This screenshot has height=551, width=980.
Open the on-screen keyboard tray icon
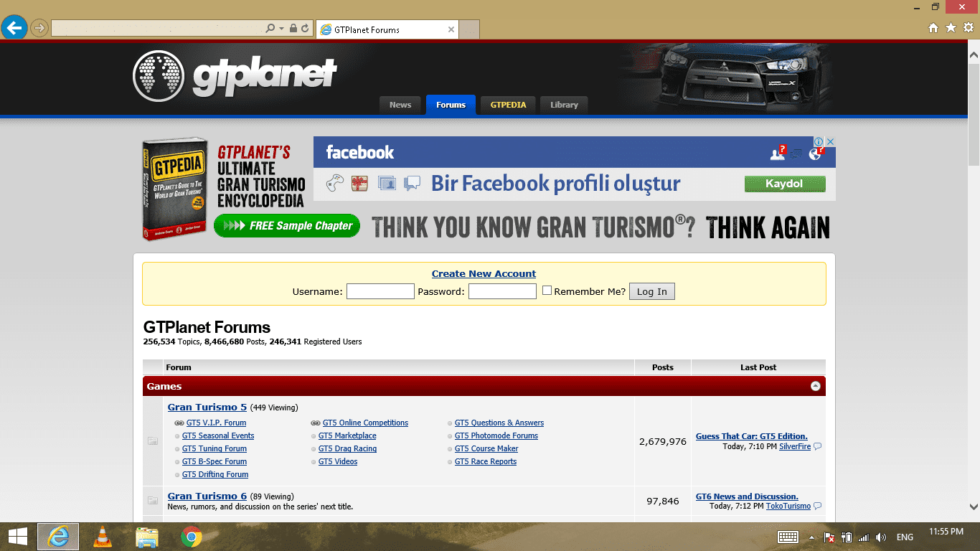(788, 537)
